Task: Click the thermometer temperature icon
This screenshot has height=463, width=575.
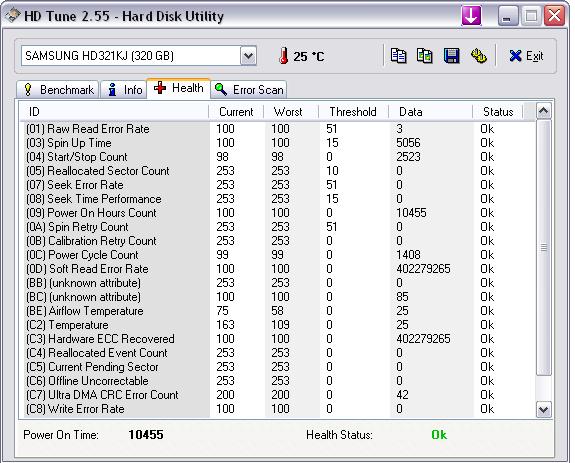Action: pos(283,56)
